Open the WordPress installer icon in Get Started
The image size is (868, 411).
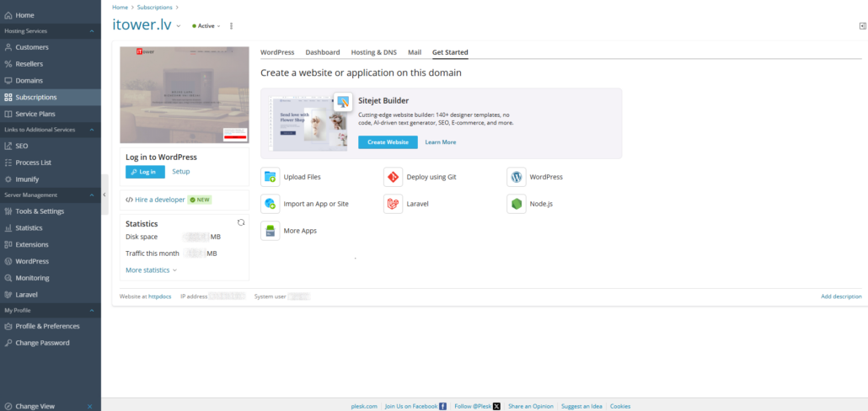tap(516, 177)
